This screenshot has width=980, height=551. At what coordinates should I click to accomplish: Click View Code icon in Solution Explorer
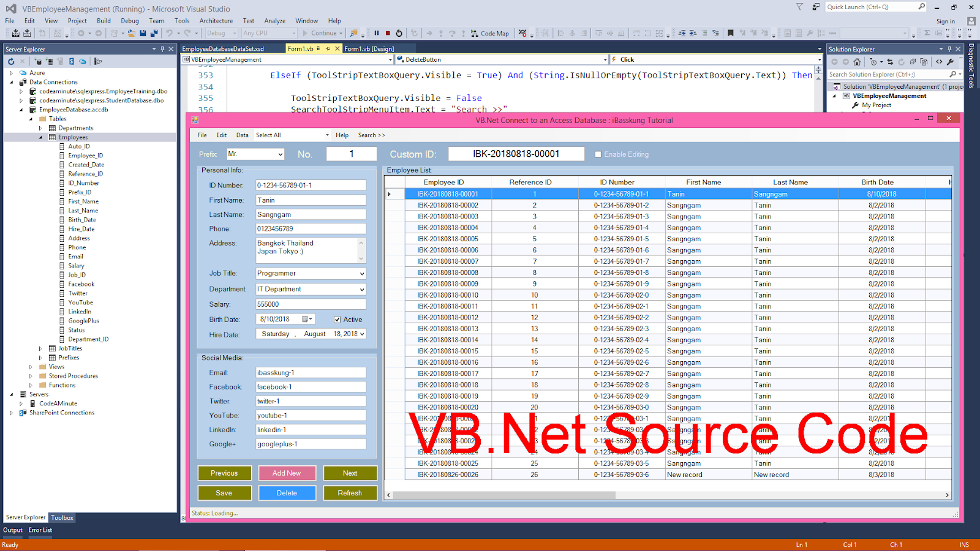(939, 62)
